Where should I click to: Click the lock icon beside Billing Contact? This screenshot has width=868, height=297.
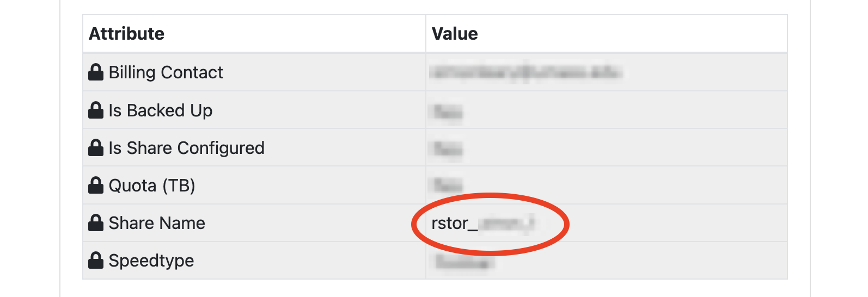pyautogui.click(x=96, y=72)
